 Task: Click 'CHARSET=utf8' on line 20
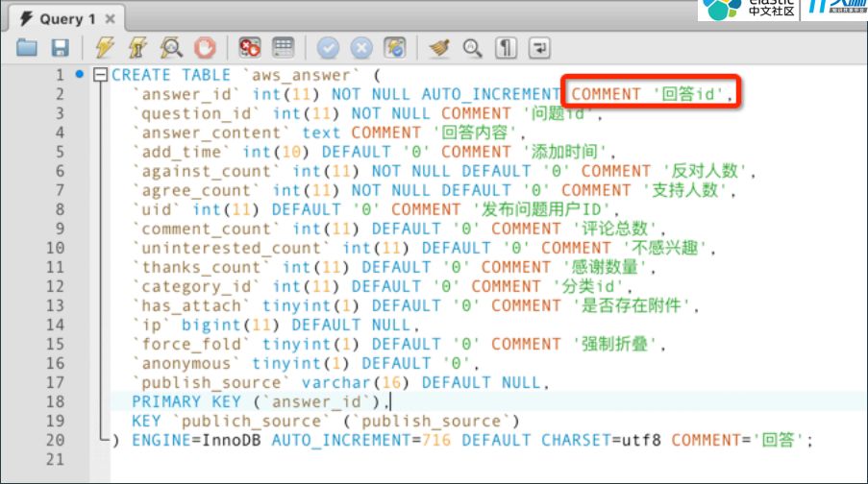pyautogui.click(x=601, y=441)
